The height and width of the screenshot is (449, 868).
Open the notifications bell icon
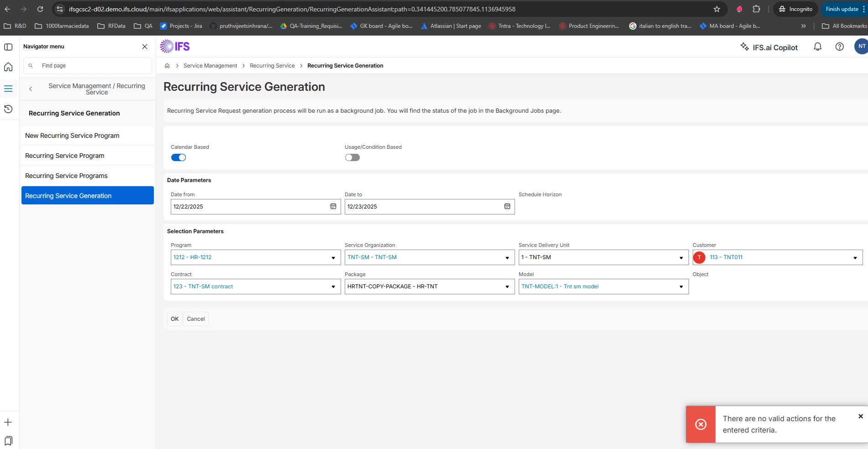pos(817,47)
